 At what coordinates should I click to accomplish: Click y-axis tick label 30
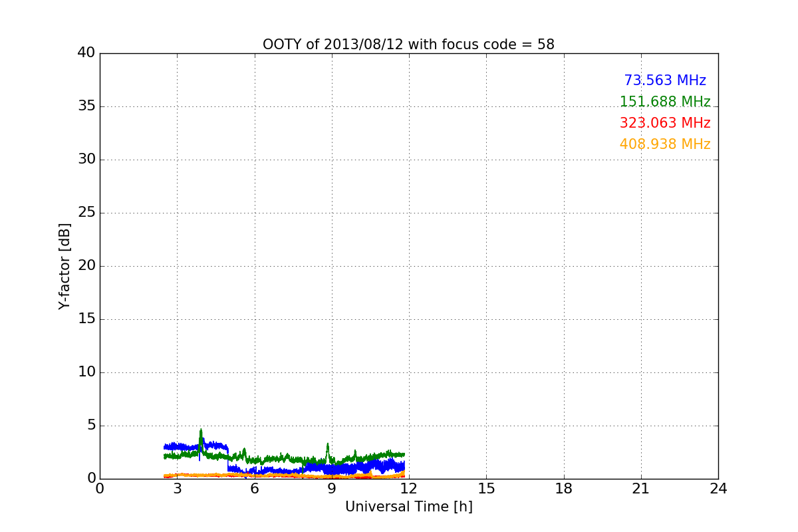(86, 160)
